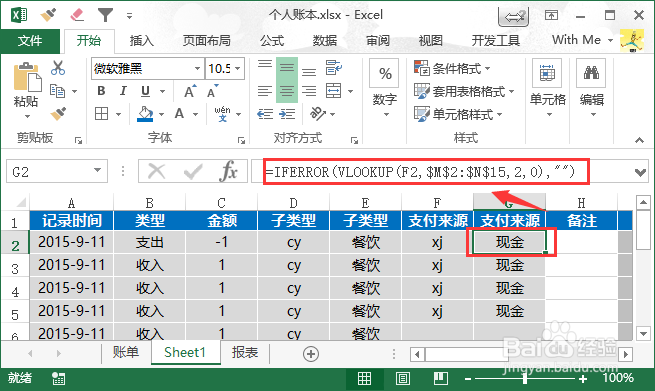The height and width of the screenshot is (391, 655).
Task: Increase indent
Action: pyautogui.click(x=287, y=114)
